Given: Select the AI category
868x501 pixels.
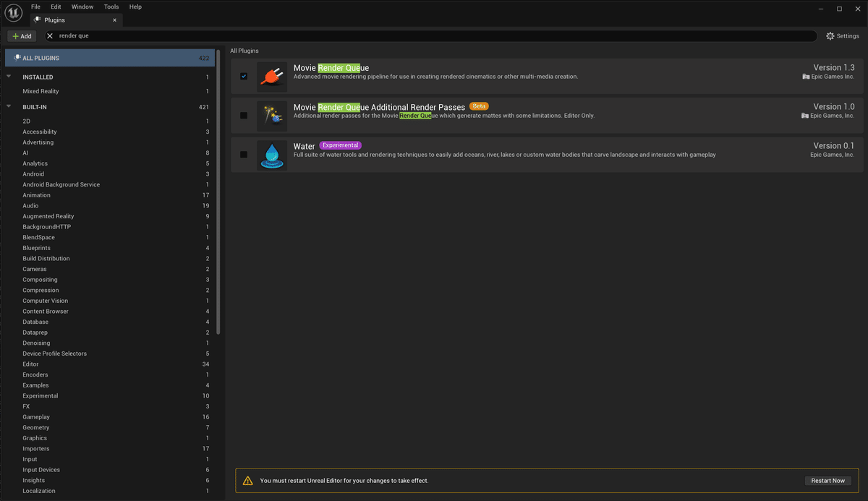Looking at the screenshot, I should tap(110, 153).
